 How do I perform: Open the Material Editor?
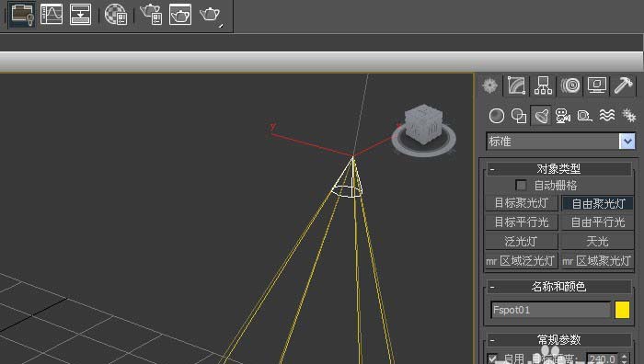coord(116,15)
